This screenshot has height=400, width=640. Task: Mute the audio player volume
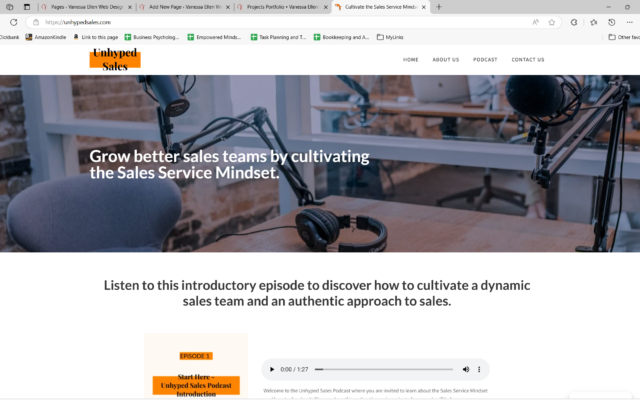pyautogui.click(x=466, y=369)
